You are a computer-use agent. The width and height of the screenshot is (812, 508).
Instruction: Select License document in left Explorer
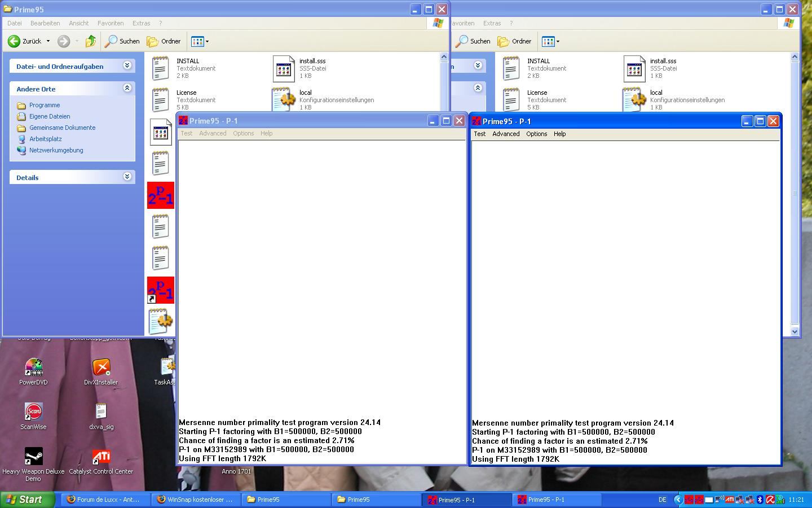183,99
